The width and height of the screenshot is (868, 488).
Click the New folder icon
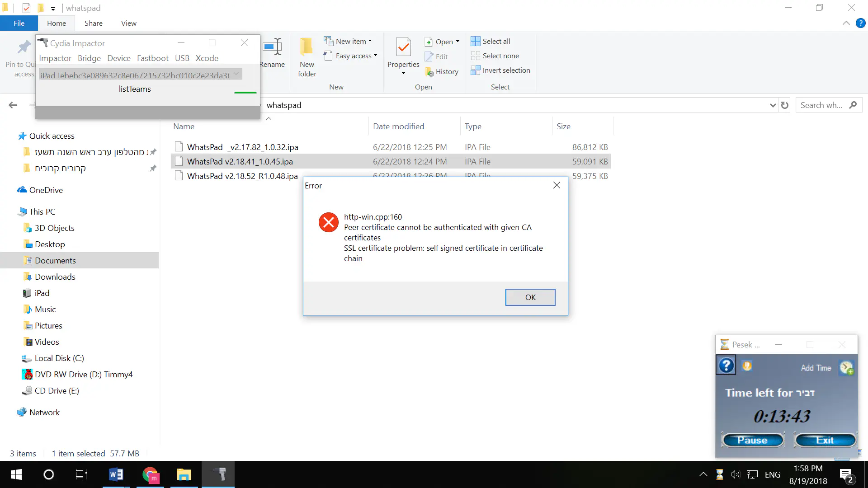coord(307,47)
